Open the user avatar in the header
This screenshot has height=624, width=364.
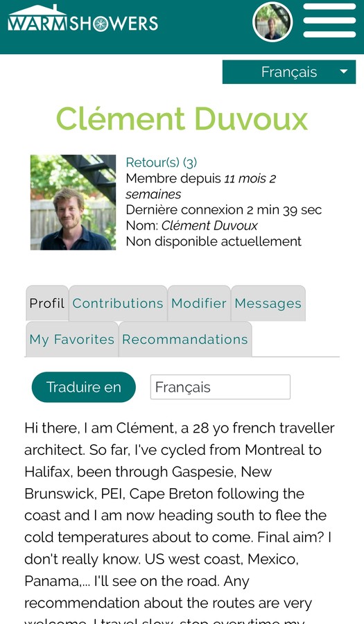pos(272,22)
